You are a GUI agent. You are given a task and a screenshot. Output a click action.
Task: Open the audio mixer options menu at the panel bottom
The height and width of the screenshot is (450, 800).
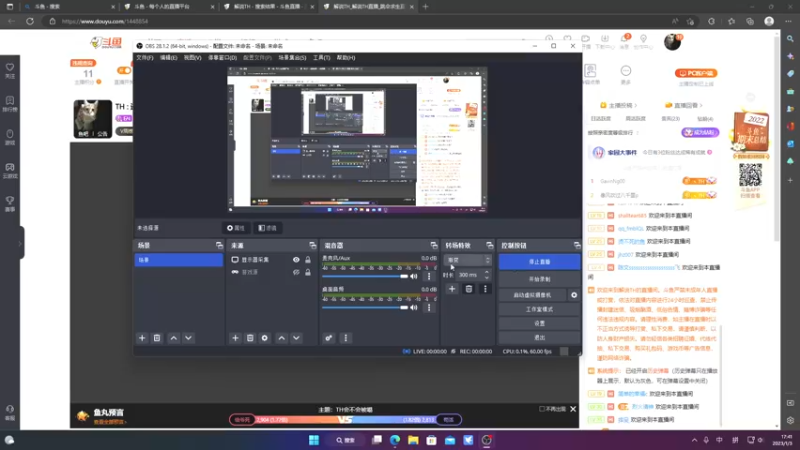pos(345,338)
